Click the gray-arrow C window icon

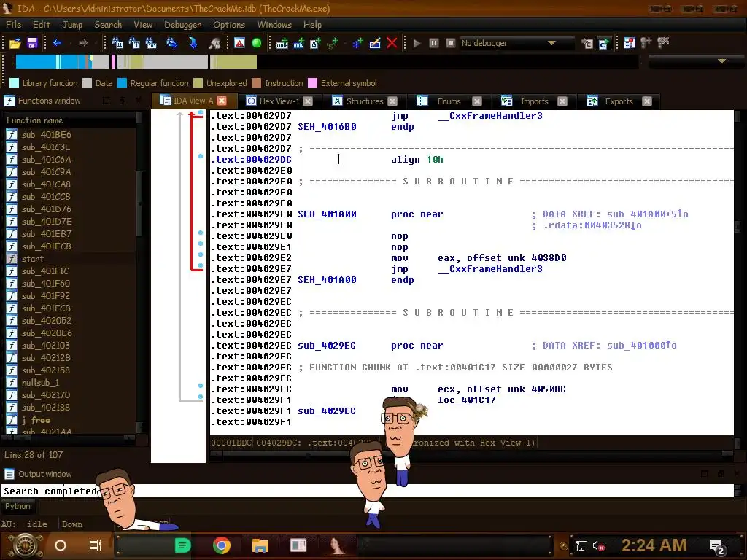pos(587,44)
